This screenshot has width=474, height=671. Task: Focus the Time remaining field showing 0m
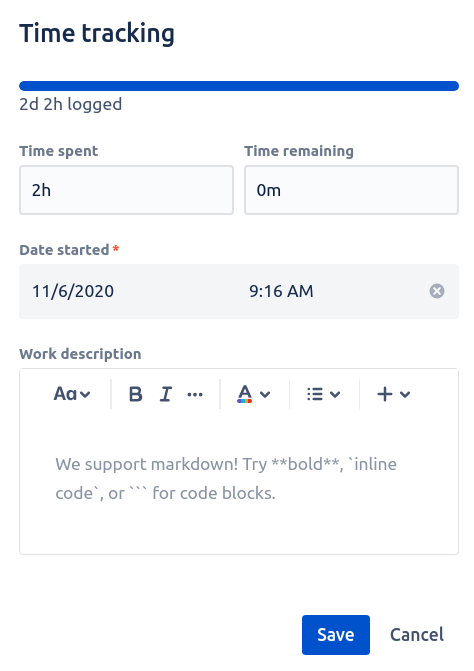point(351,190)
